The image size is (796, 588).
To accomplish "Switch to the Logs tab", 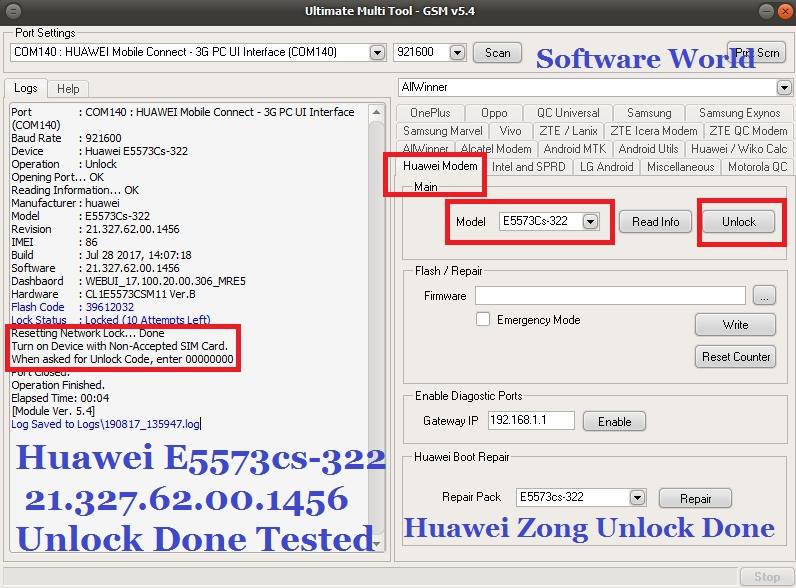I will click(x=26, y=88).
